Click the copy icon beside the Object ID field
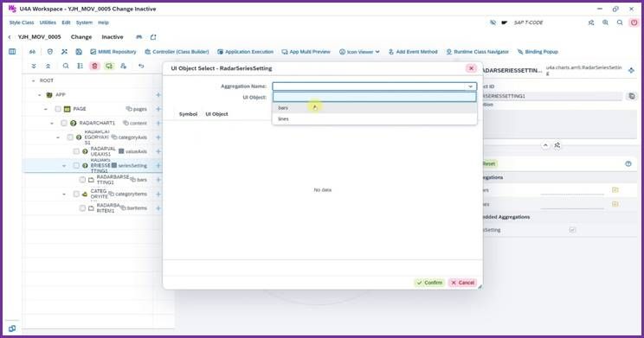 pos(632,96)
